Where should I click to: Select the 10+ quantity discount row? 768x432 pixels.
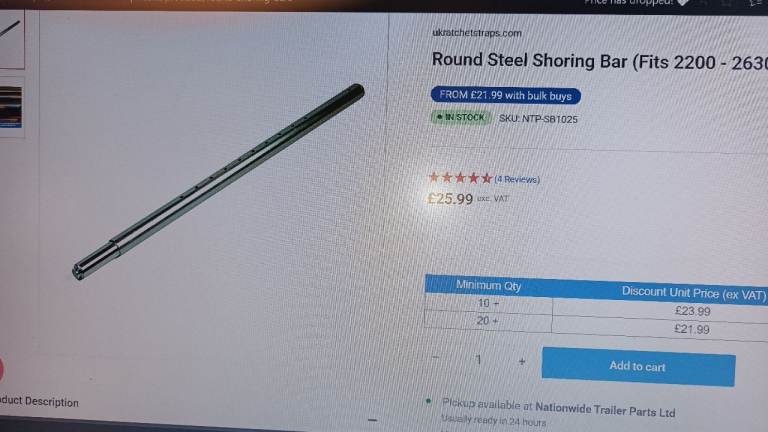tap(596, 307)
